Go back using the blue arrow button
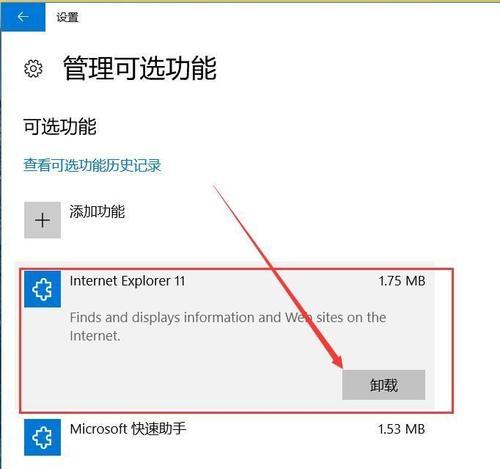 point(23,16)
